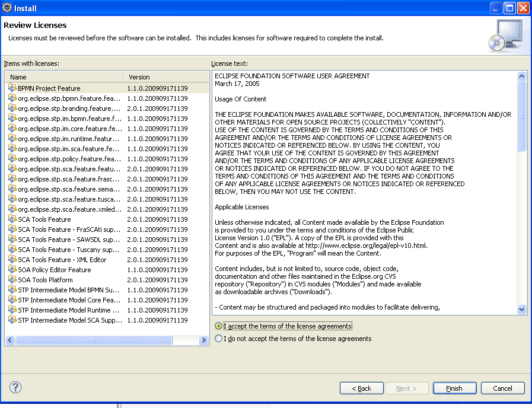Viewport: 532px width, 408px height.
Task: Go to previous page with Back button
Action: (x=361, y=388)
